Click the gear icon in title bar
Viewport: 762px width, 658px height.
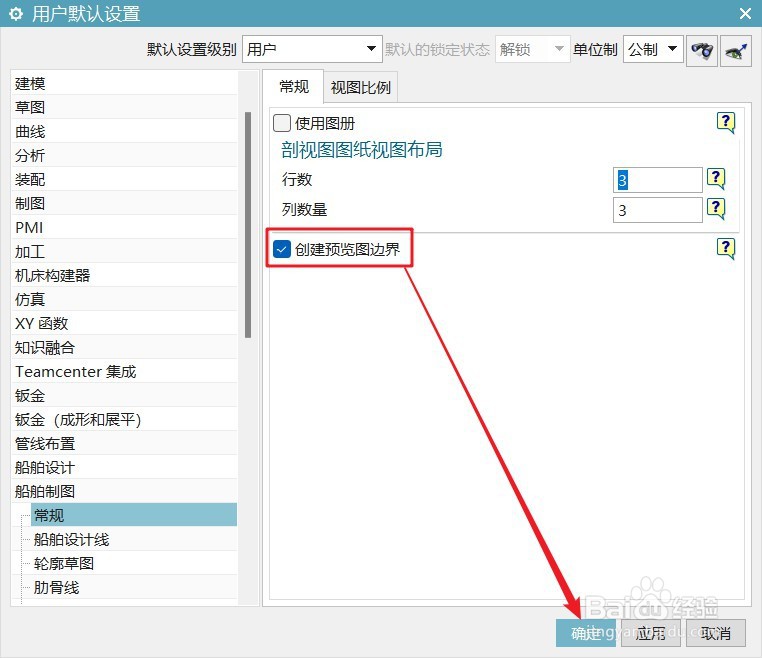pos(16,14)
